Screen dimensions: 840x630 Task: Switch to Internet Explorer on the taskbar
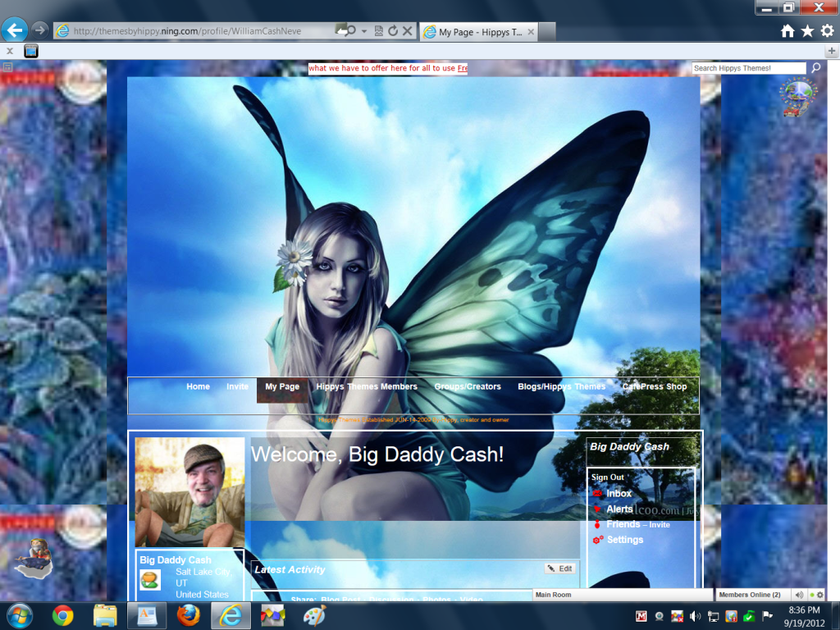click(231, 615)
